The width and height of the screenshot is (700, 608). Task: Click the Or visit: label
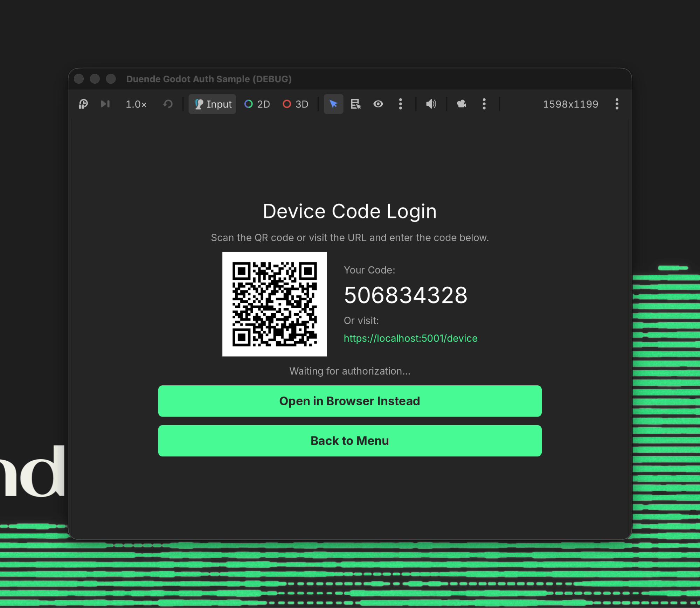361,321
